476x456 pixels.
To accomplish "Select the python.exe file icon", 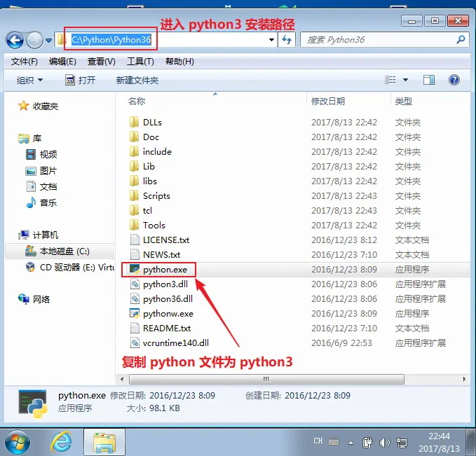I will pyautogui.click(x=135, y=269).
